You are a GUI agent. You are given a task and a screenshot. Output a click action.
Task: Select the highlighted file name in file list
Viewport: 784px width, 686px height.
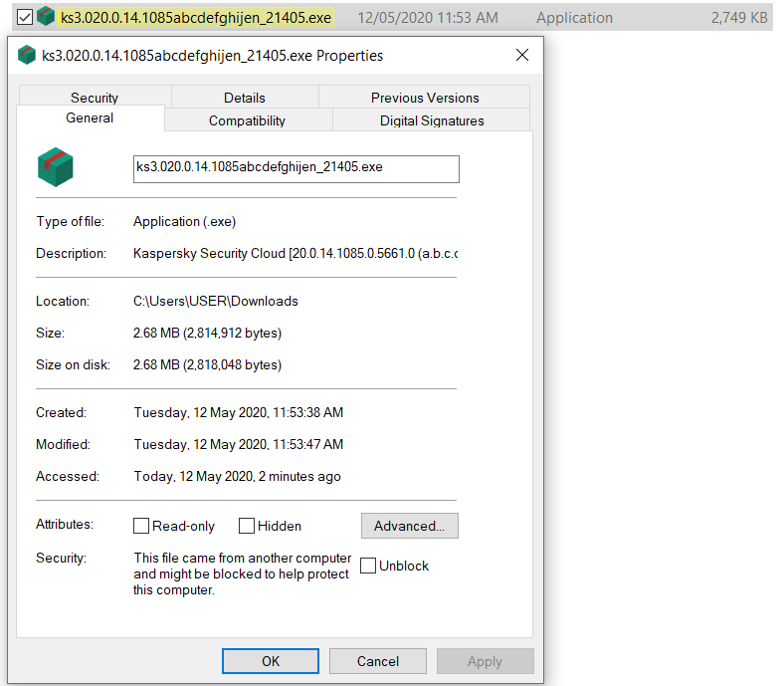coord(195,18)
